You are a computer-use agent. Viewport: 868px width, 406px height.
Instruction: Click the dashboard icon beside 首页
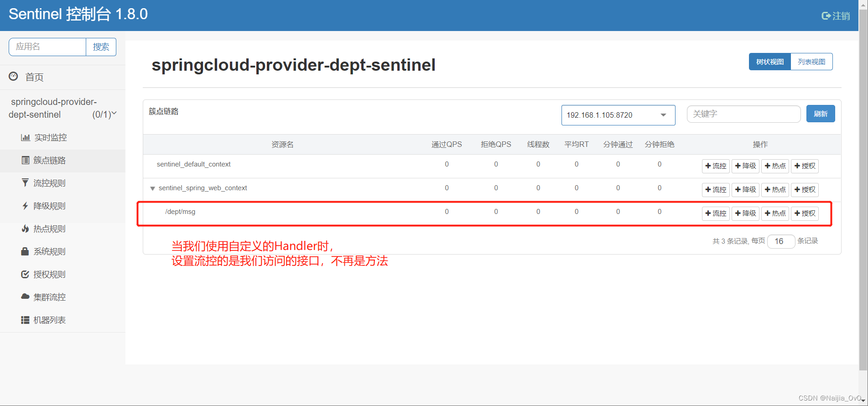point(14,76)
